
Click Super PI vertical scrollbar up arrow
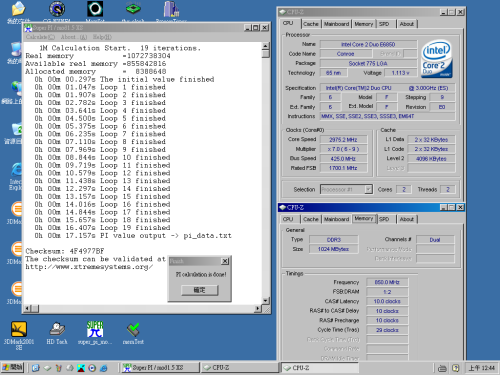266,46
